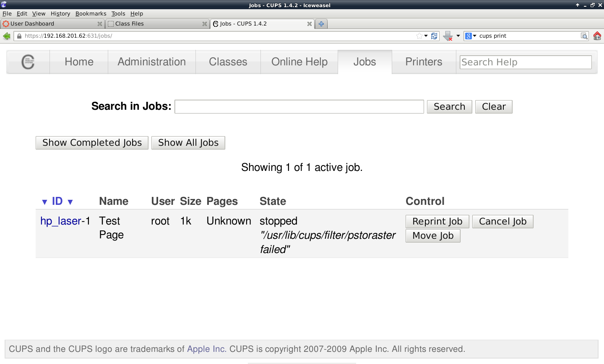Expand the URL history dropdown arrow
The height and width of the screenshot is (364, 604).
[426, 36]
